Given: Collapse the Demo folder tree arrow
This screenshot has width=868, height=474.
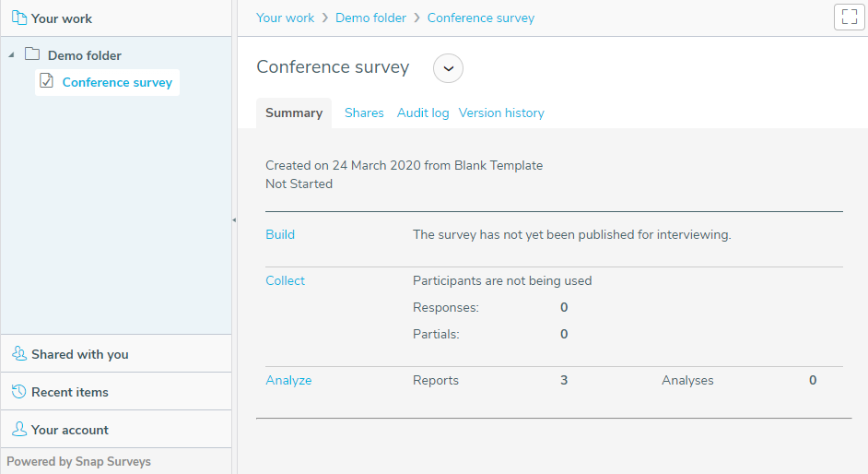Looking at the screenshot, I should (x=11, y=55).
